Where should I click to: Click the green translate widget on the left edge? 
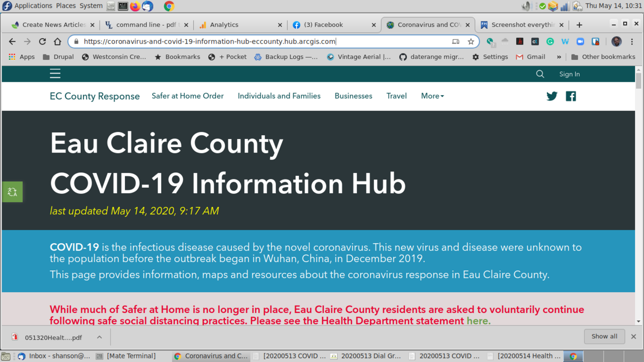[x=12, y=192]
